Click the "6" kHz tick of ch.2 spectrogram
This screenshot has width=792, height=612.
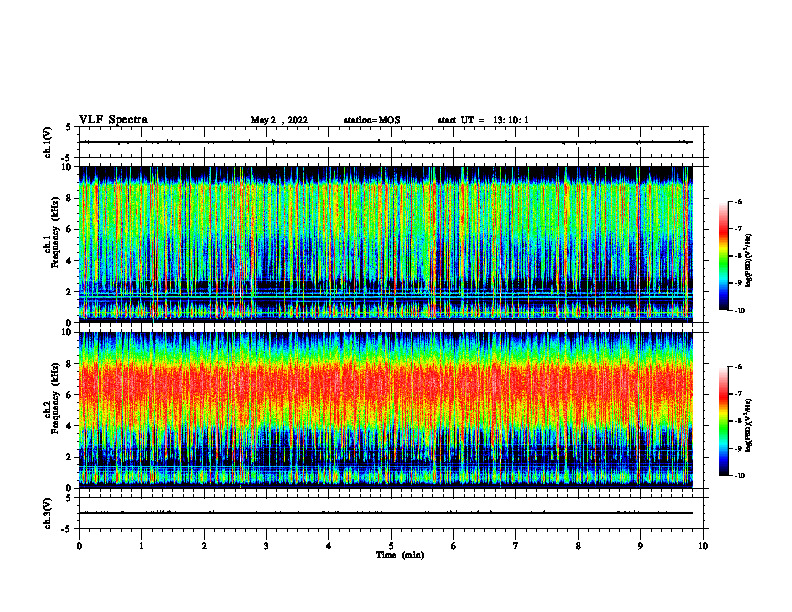pyautogui.click(x=70, y=395)
